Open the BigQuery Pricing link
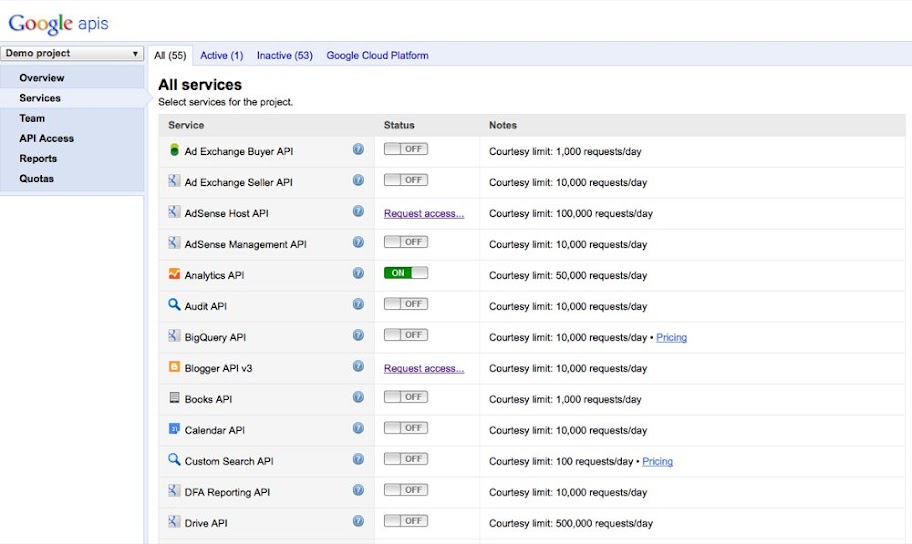 coord(671,338)
